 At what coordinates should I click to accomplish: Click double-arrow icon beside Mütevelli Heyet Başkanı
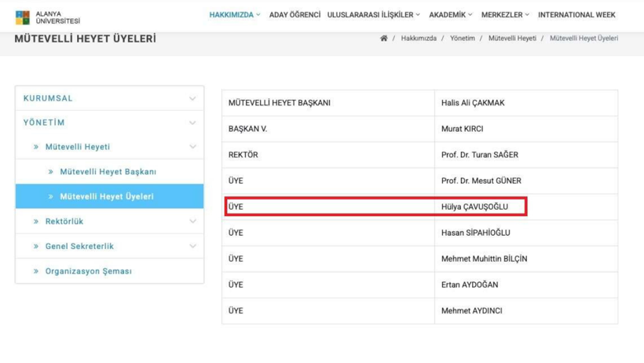(x=51, y=172)
